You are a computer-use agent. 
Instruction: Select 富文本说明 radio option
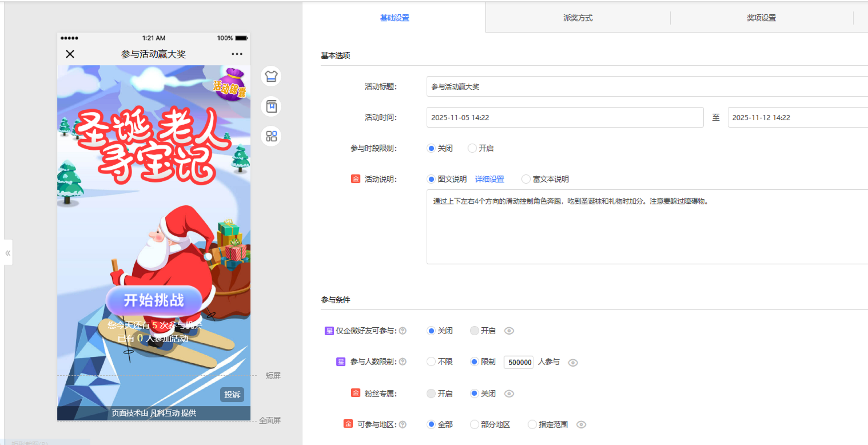coord(526,179)
